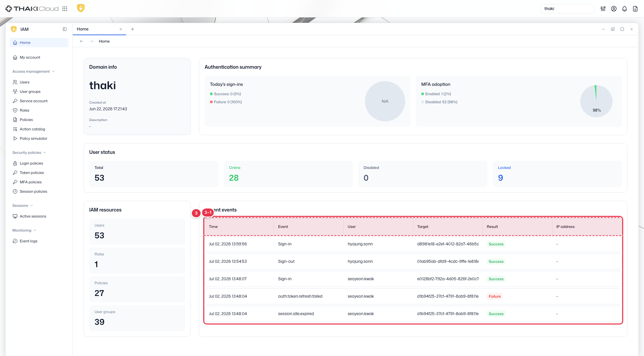
Task: Open Session policies
Action: (x=39, y=191)
